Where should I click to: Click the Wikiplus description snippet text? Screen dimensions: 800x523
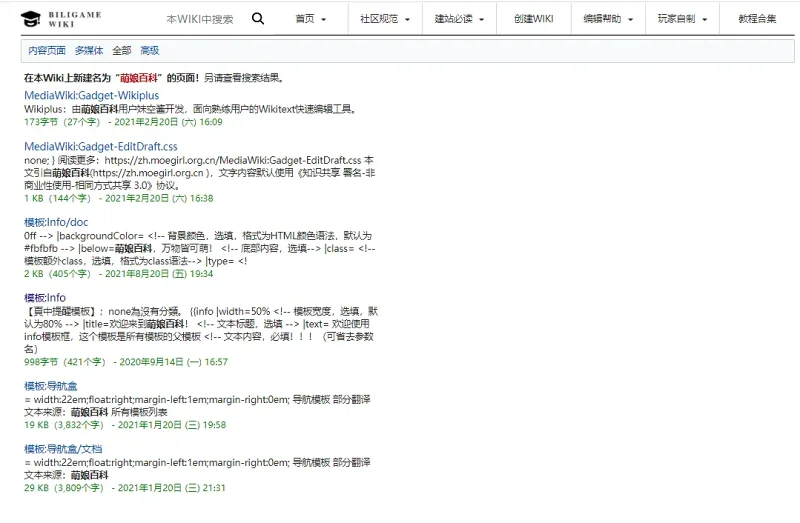(x=190, y=109)
